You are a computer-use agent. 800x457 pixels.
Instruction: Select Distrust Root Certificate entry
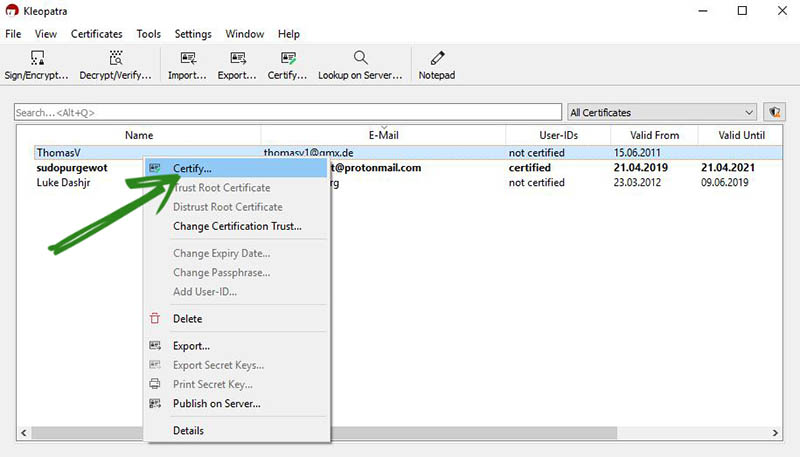pyautogui.click(x=236, y=207)
